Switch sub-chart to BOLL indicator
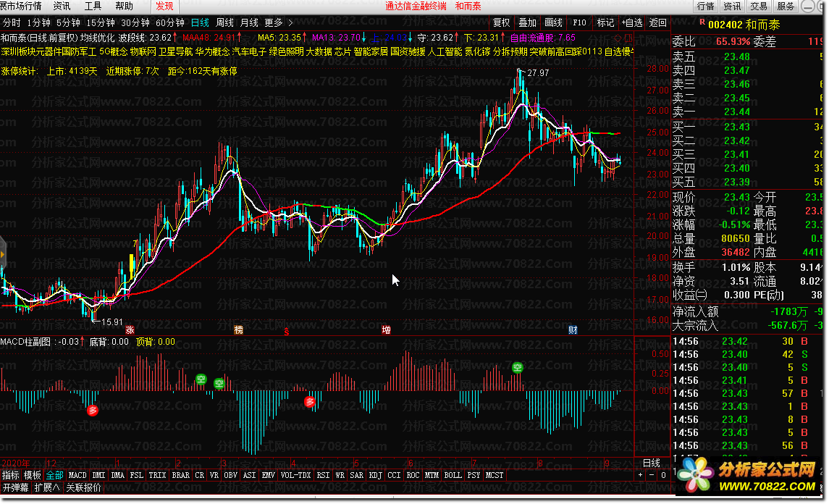Image resolution: width=829 pixels, height=504 pixels. 453,475
